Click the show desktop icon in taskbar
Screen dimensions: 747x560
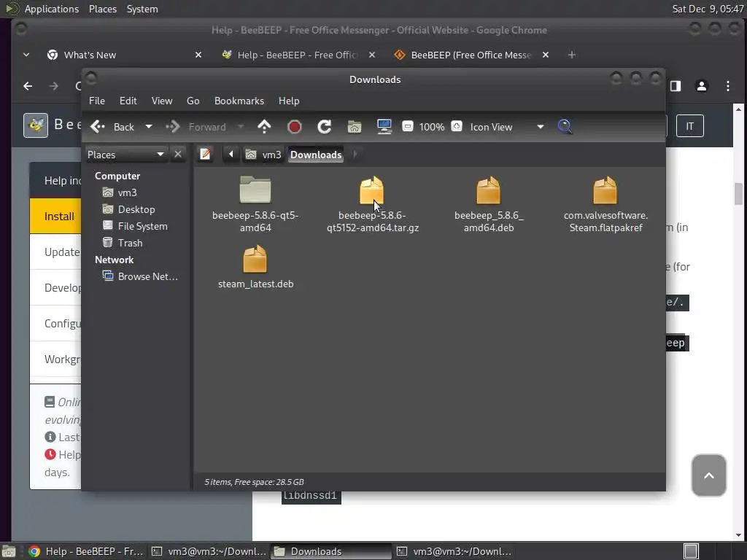[x=9, y=552]
